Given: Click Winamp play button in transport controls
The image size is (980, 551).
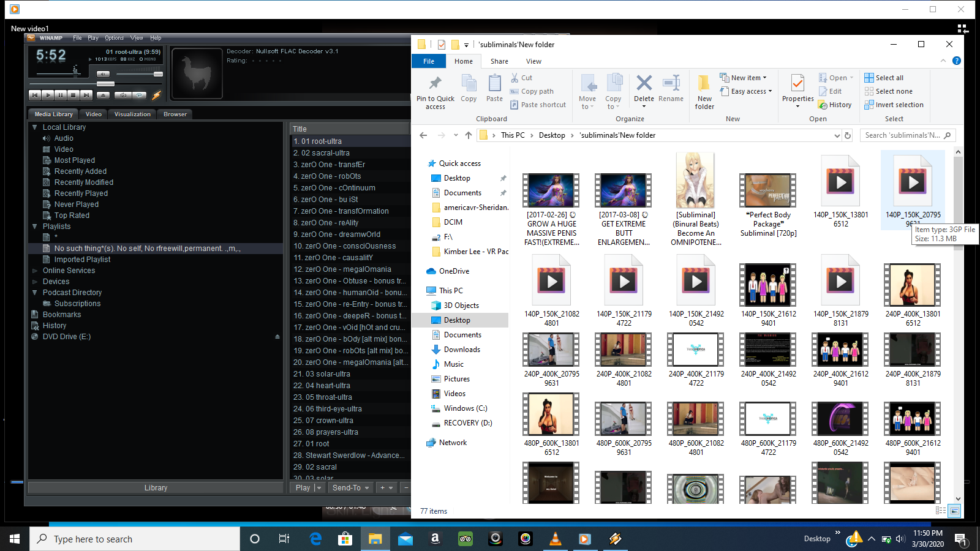Looking at the screenshot, I should pyautogui.click(x=48, y=95).
